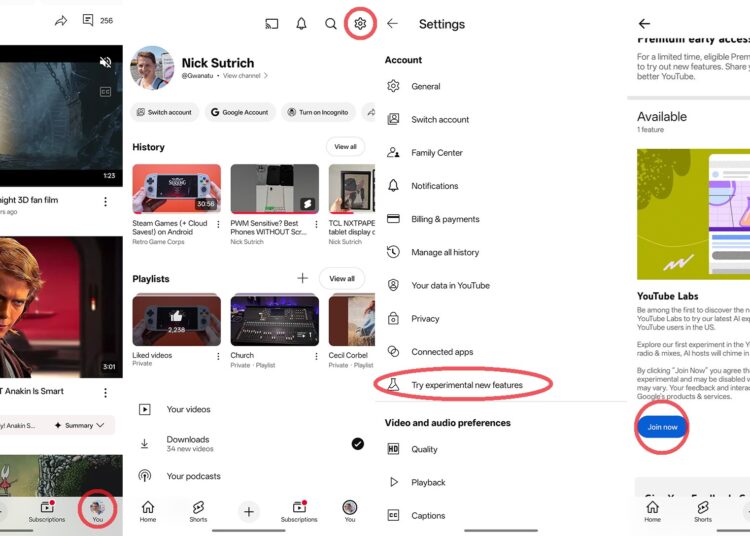Open Your data in YouTube

501,285
